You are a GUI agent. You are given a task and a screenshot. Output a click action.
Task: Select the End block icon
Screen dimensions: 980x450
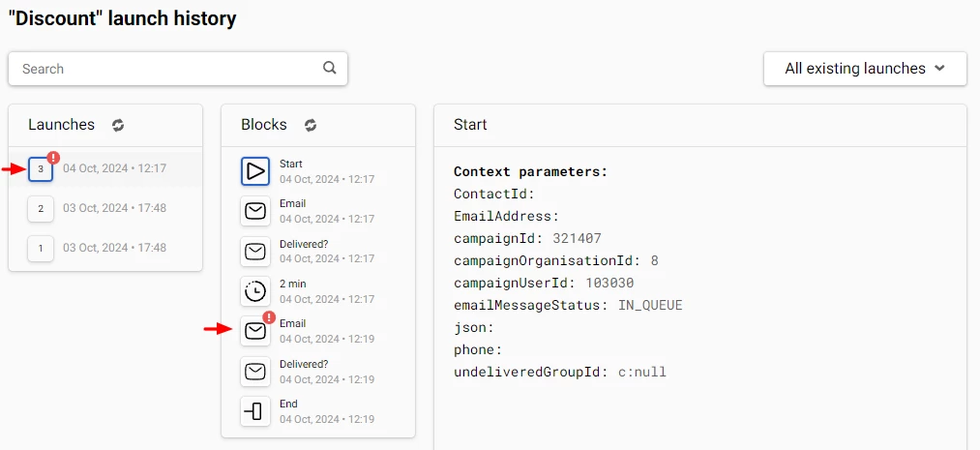point(255,411)
